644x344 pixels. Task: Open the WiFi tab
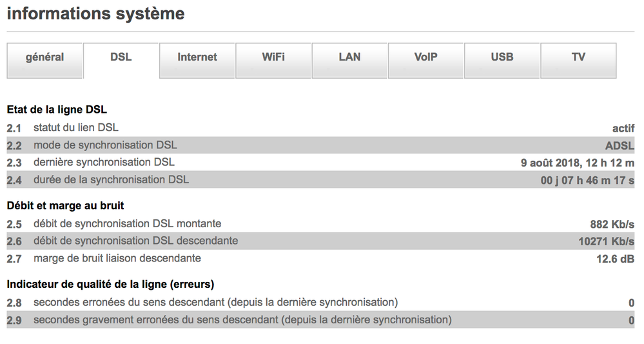[x=273, y=57]
